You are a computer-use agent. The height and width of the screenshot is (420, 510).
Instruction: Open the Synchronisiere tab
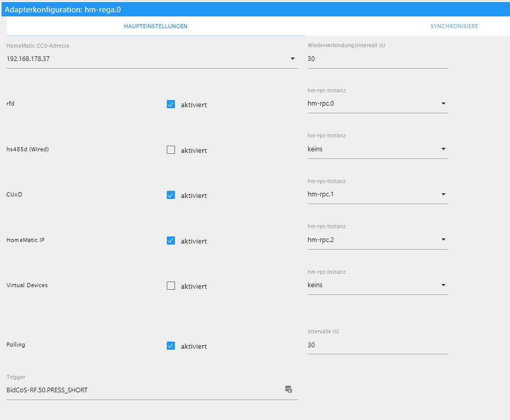click(x=454, y=26)
